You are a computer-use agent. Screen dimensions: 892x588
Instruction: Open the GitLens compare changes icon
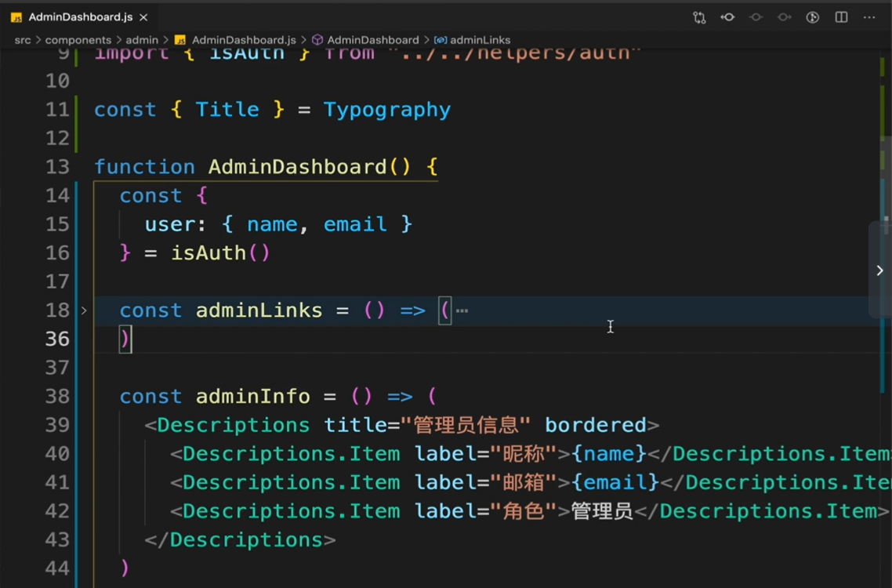click(x=699, y=18)
